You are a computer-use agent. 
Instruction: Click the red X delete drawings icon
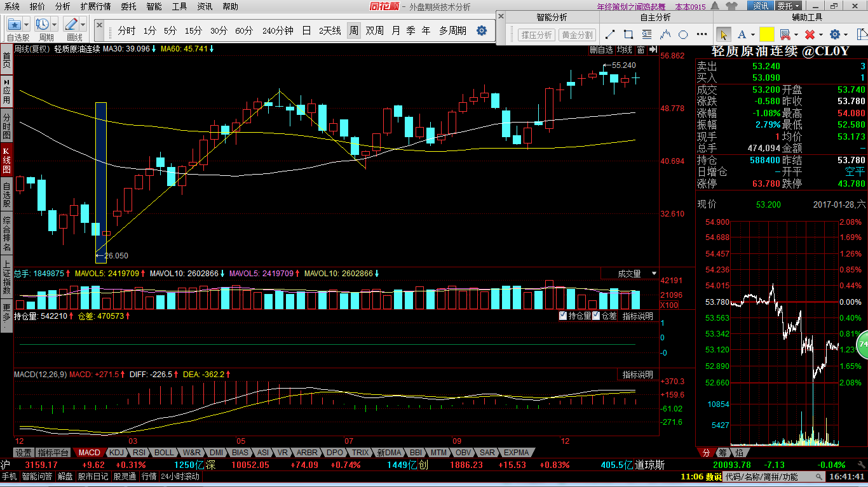click(810, 34)
